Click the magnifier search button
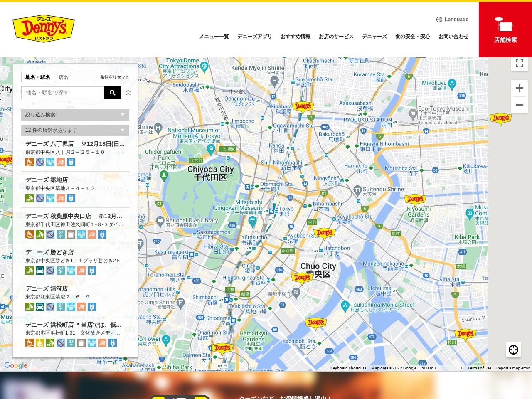The image size is (532, 399). click(x=113, y=93)
